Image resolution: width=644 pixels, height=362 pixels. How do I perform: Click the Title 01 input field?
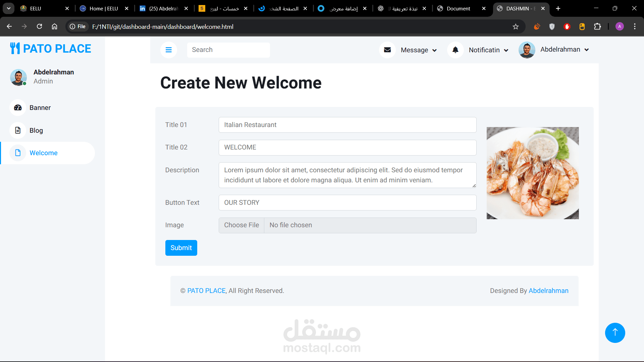point(347,125)
